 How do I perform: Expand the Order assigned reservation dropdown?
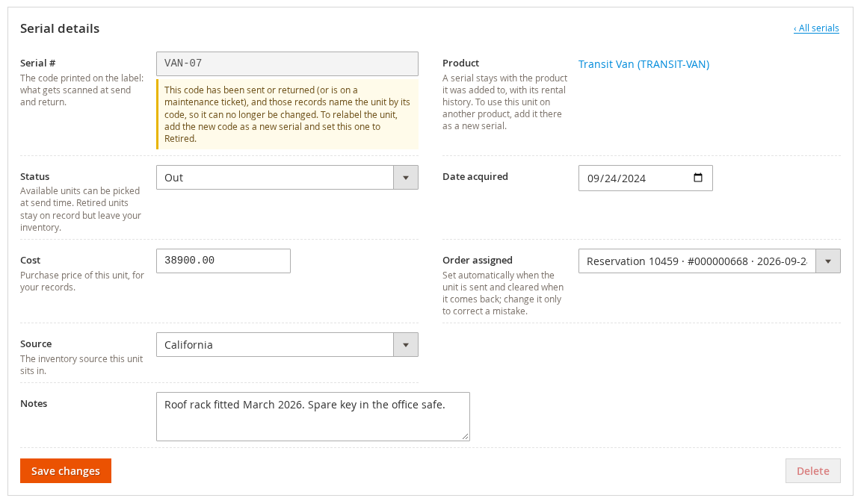828,261
